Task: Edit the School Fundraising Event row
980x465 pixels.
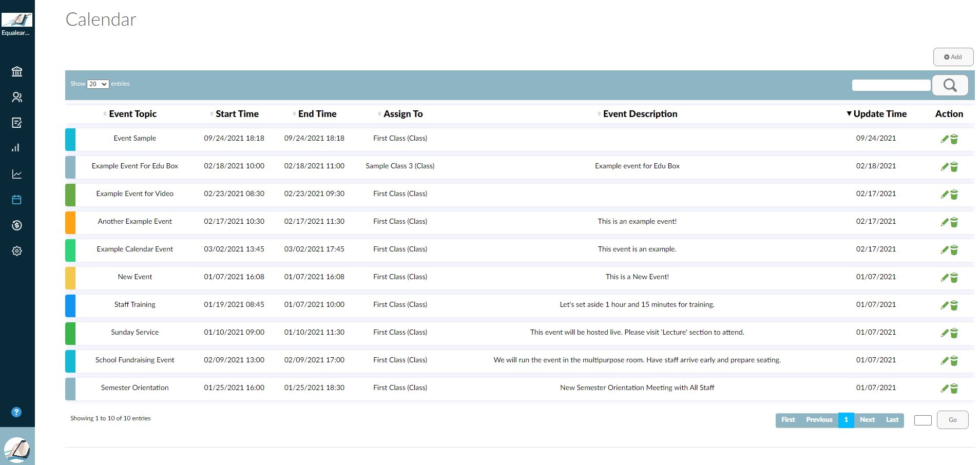Action: pyautogui.click(x=944, y=361)
